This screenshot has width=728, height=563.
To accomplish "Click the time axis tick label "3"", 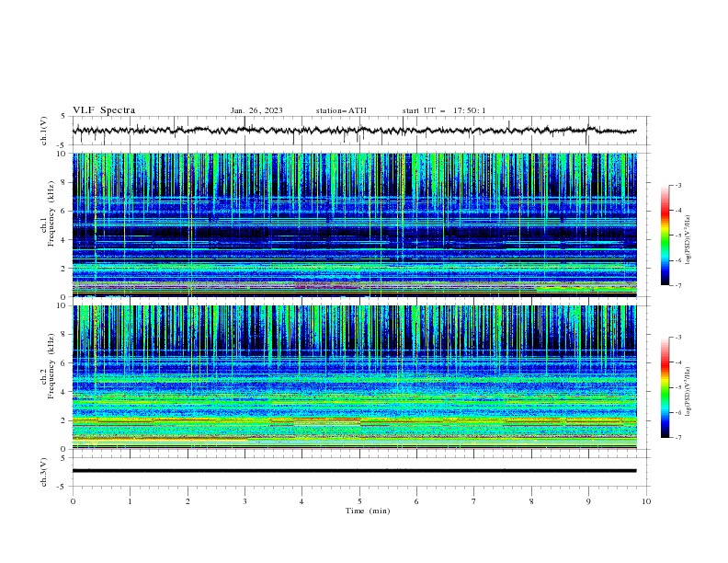I will pos(245,501).
